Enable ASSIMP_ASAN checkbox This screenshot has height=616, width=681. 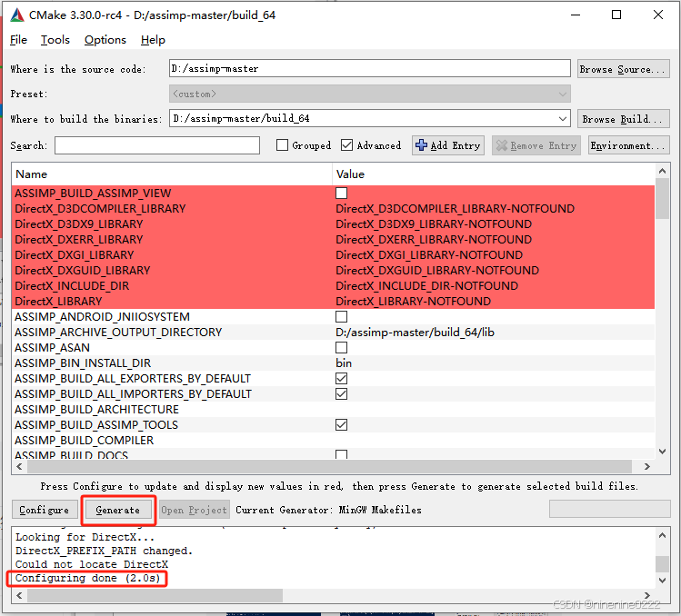click(x=341, y=348)
